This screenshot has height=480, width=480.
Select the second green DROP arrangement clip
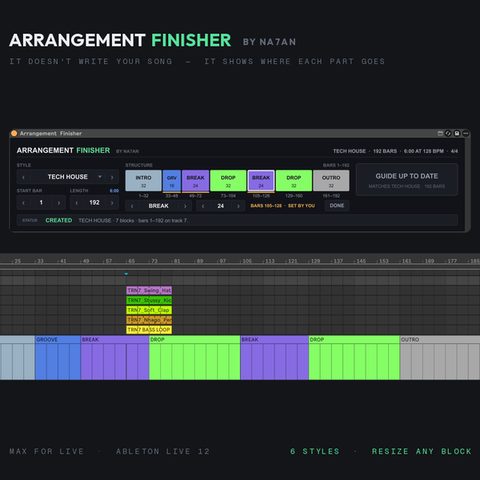coord(354,358)
